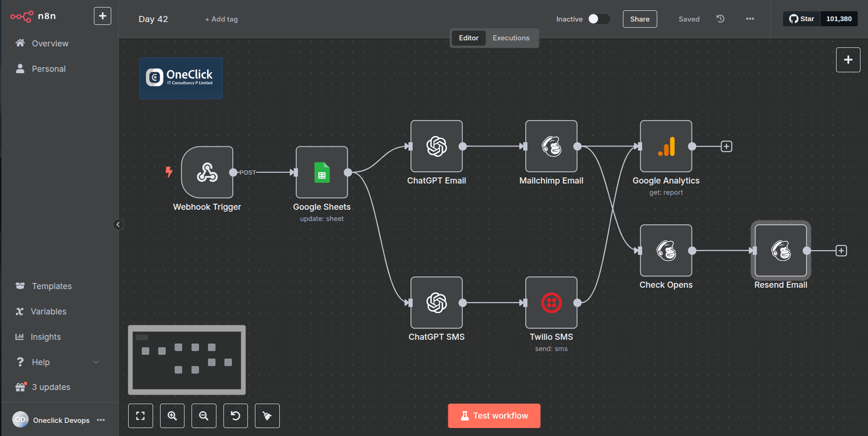Reset canvas zoom level

(236, 416)
